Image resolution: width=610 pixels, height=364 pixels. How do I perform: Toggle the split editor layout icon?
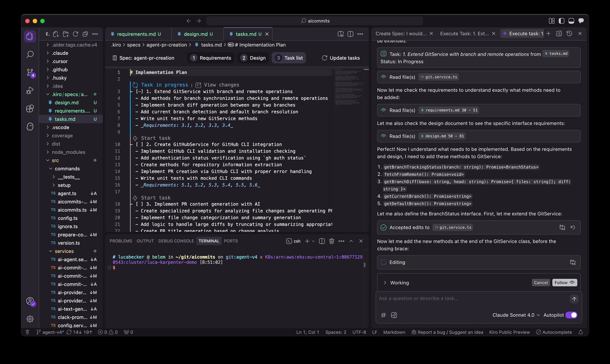(350, 34)
